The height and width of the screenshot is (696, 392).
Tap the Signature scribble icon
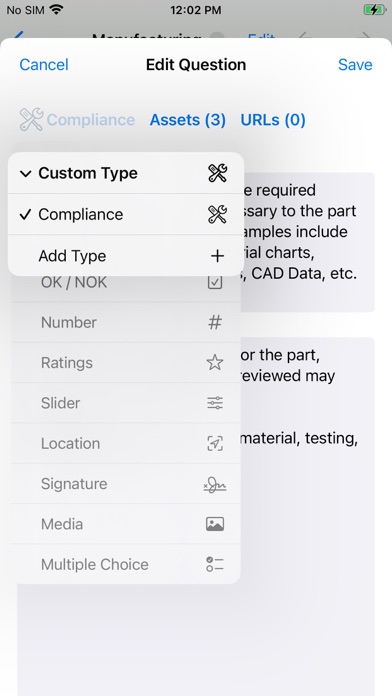tap(215, 485)
